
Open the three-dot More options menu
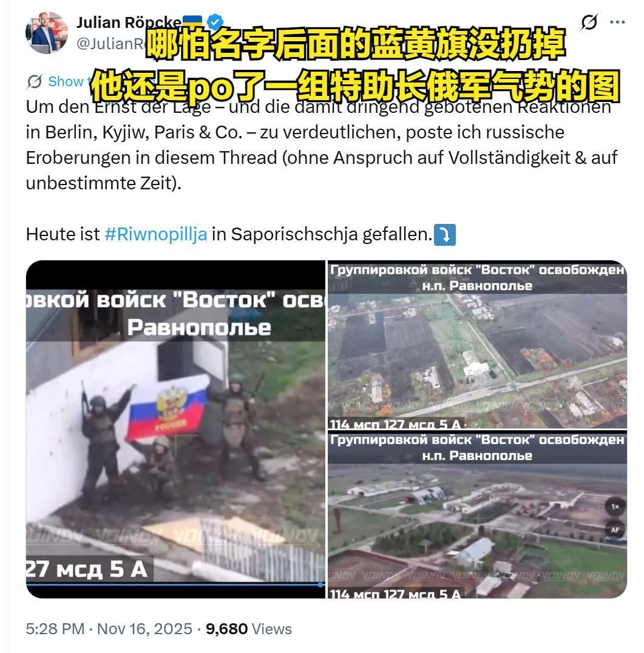617,22
